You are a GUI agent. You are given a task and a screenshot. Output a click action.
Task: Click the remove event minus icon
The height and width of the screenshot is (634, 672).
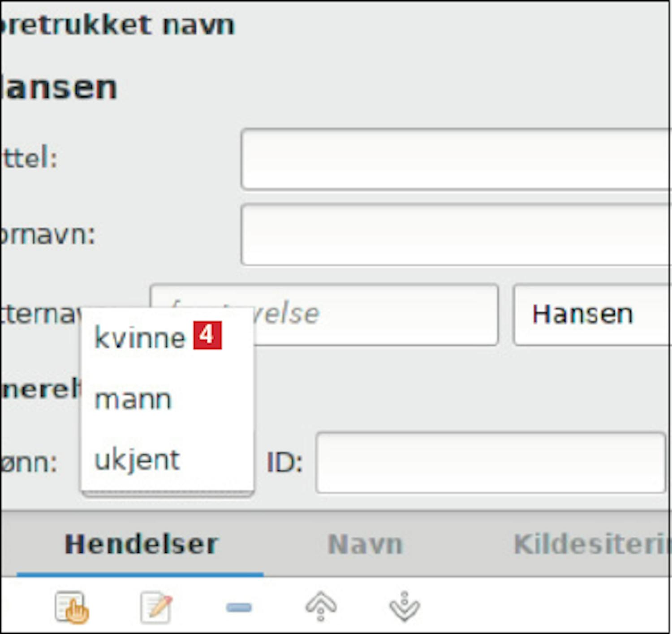click(239, 608)
